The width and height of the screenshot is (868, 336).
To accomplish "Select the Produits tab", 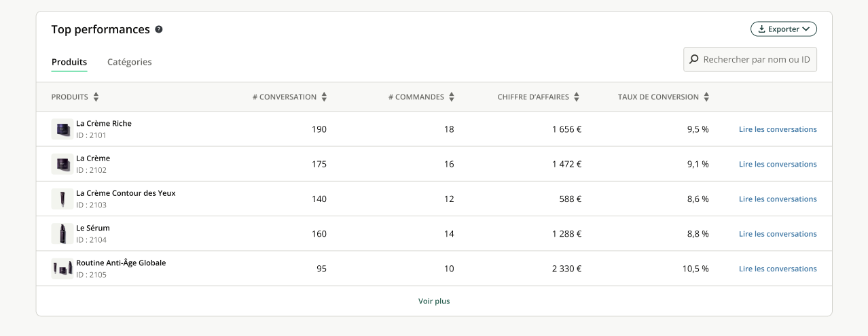I will click(x=69, y=62).
